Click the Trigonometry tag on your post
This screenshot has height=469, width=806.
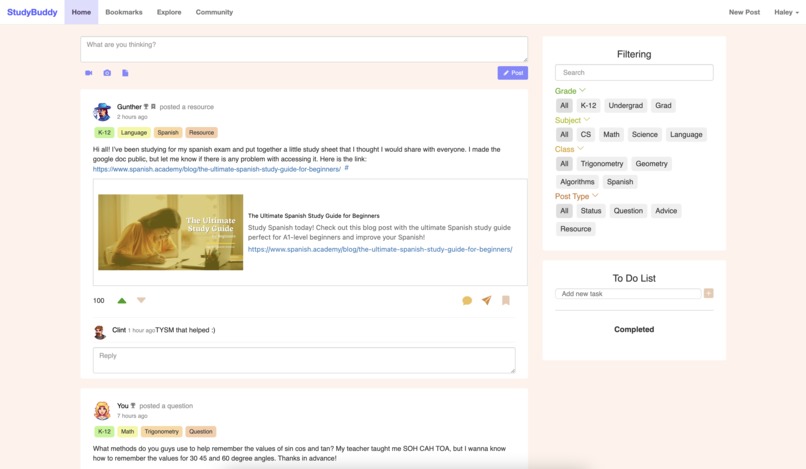[x=161, y=431]
